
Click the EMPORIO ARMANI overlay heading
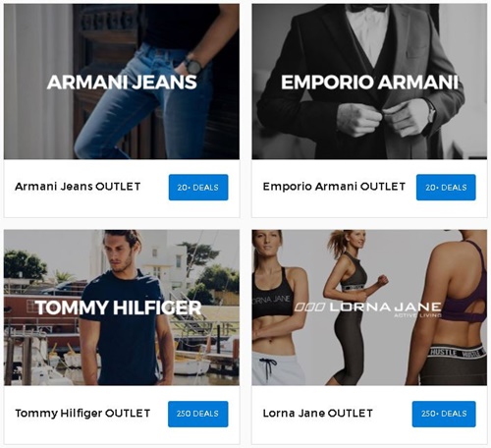click(x=369, y=83)
